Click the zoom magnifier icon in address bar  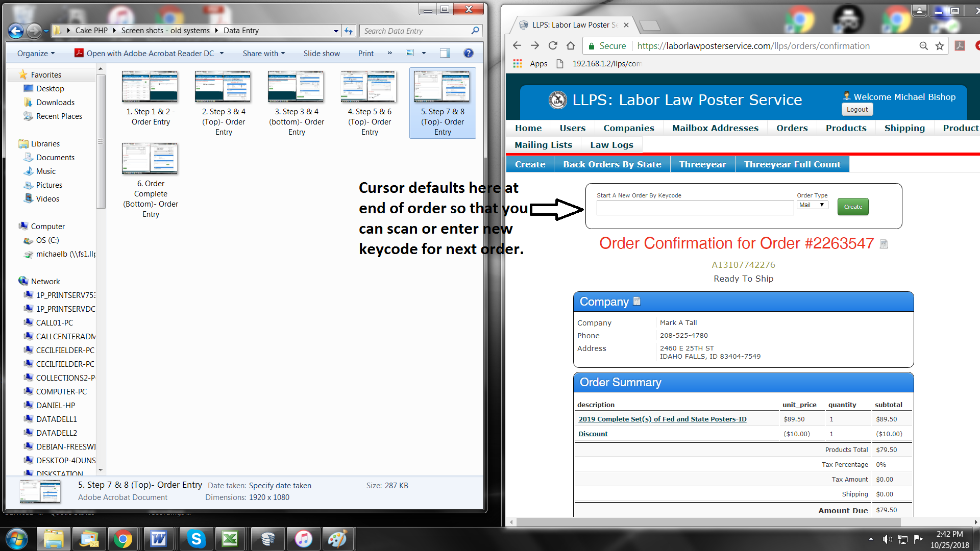(923, 46)
